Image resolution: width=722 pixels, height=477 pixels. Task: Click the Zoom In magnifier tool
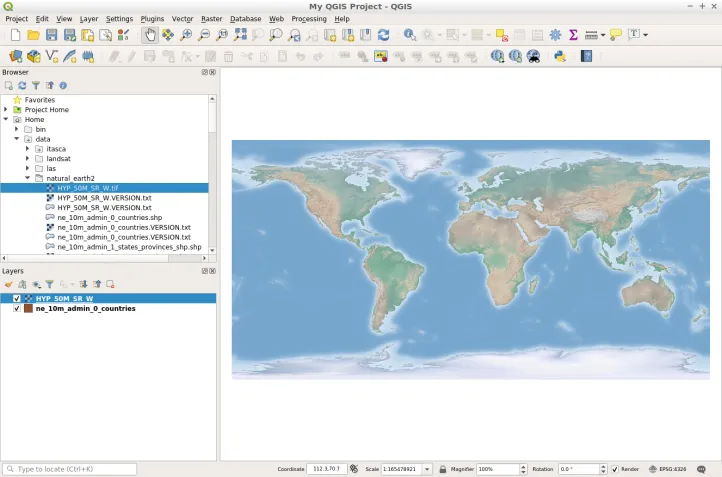pyautogui.click(x=186, y=35)
